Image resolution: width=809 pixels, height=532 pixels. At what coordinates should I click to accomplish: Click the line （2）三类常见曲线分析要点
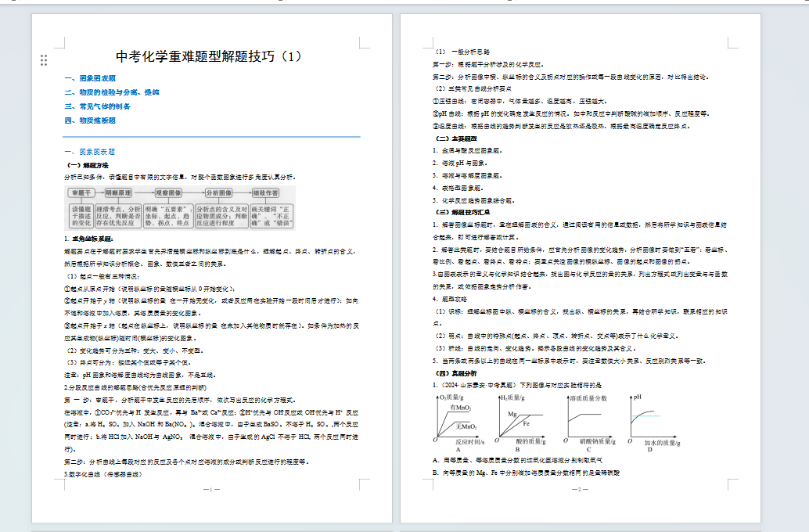click(472, 88)
